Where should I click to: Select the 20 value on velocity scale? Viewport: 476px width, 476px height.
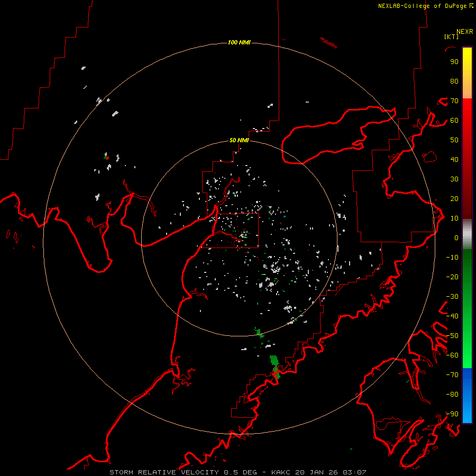pyautogui.click(x=454, y=198)
